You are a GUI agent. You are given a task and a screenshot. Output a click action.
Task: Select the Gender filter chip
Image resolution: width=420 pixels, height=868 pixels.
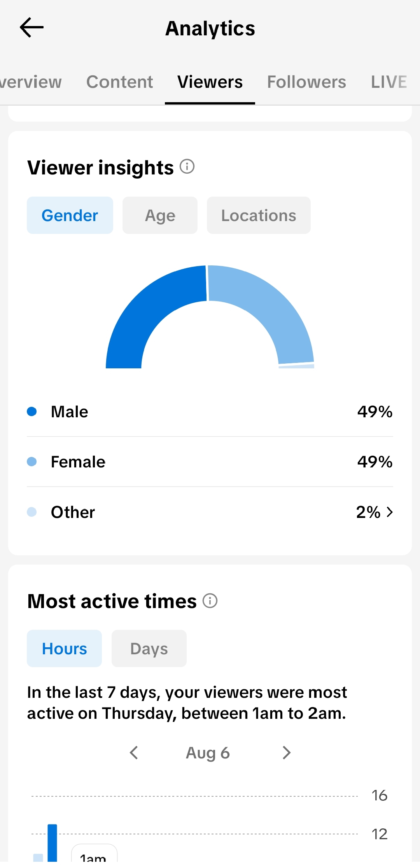(x=70, y=215)
